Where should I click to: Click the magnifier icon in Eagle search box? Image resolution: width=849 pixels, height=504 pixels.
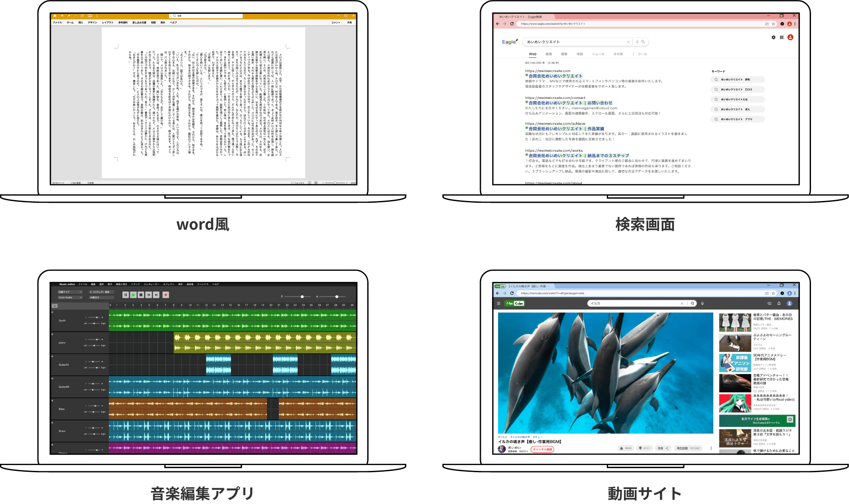pyautogui.click(x=643, y=42)
